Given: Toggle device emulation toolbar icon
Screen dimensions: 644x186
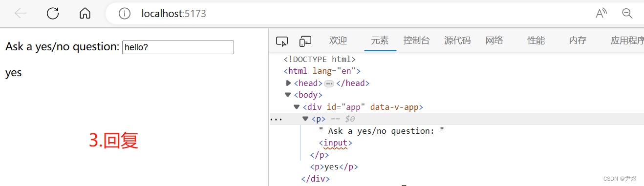Looking at the screenshot, I should (x=305, y=41).
